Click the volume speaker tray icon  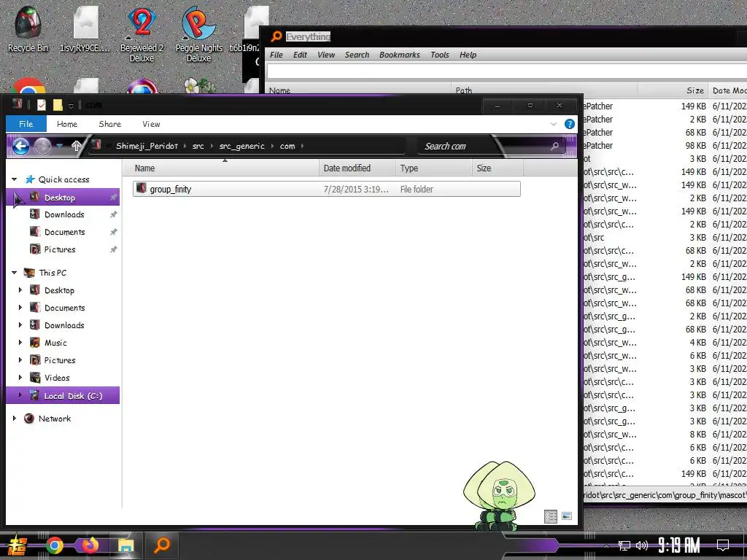(x=642, y=545)
